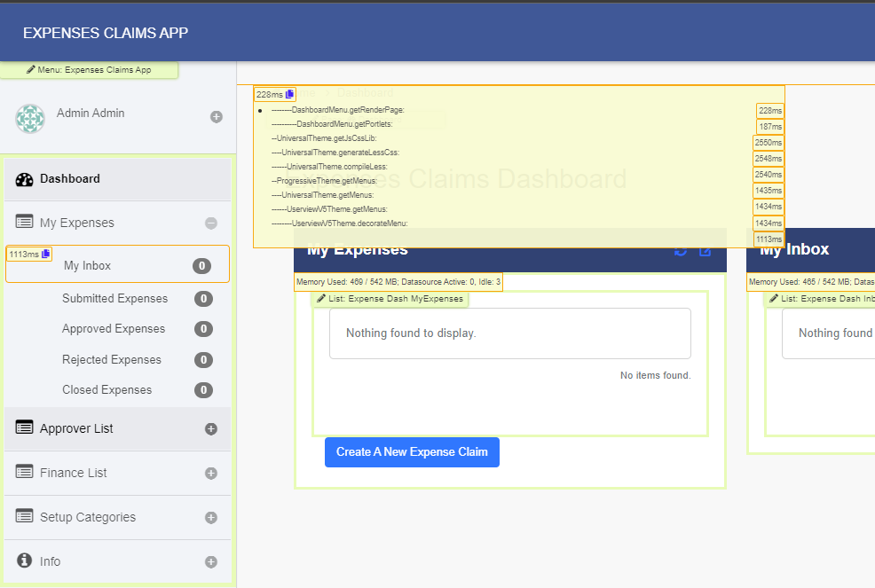
Task: Refresh the My Expenses portlet
Action: click(x=681, y=250)
